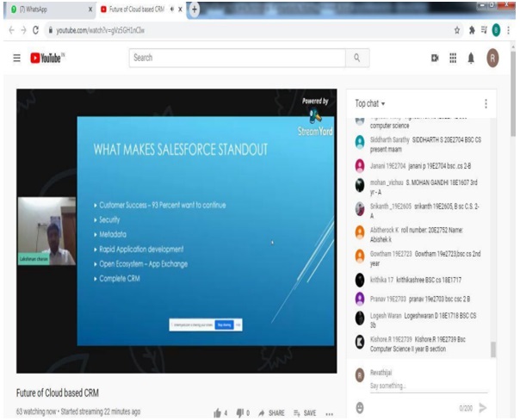This screenshot has width=520, height=420.
Task: Click the video title Future of Cloud based CRM
Action: point(58,393)
